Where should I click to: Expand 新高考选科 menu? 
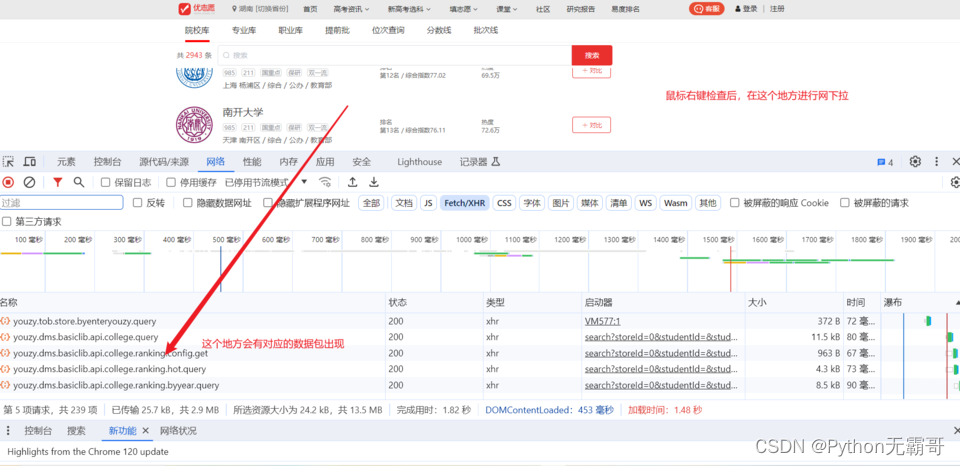click(x=409, y=9)
